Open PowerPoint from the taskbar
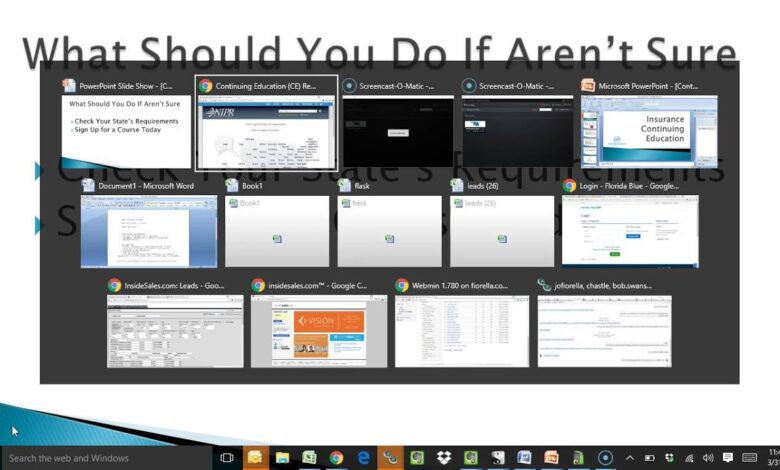The width and height of the screenshot is (780, 470). (x=551, y=458)
